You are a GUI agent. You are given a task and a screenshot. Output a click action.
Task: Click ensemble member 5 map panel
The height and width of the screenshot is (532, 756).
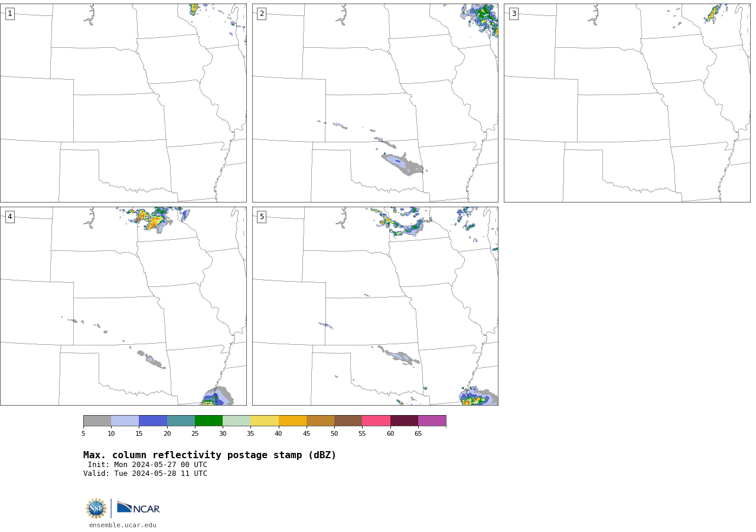pos(375,306)
